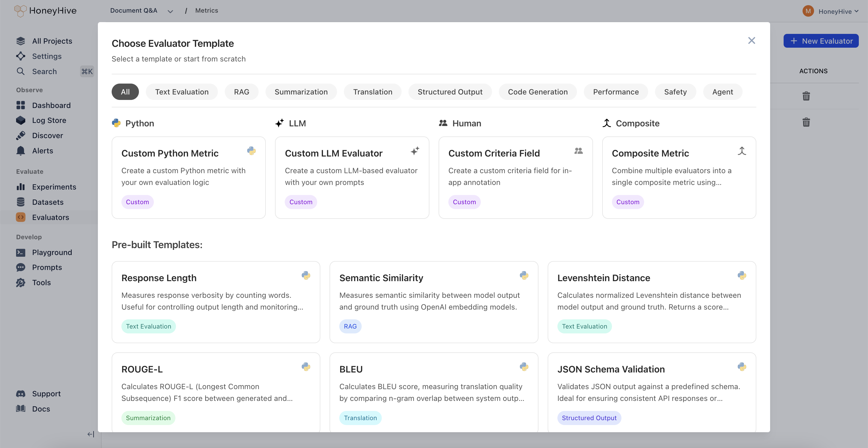Screen dimensions: 868x448
Task: Click the Log Store cube icon
Action: click(x=21, y=120)
